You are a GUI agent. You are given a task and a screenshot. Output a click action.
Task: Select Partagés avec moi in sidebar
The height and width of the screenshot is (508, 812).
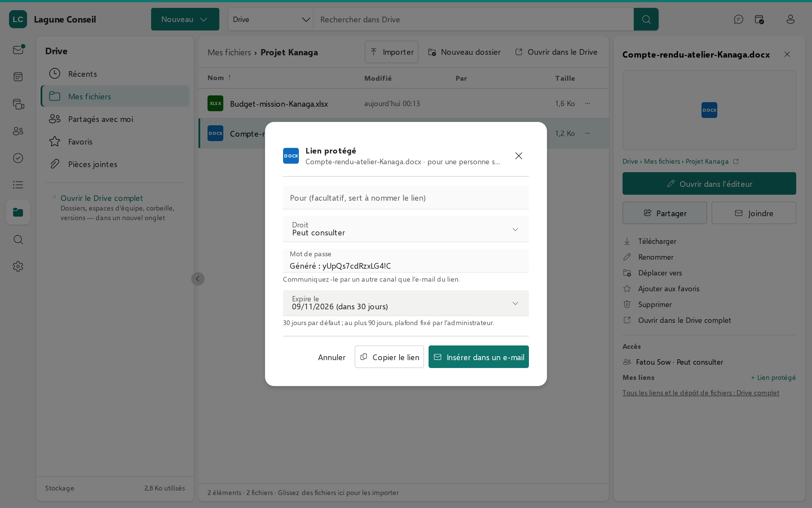[x=115, y=119]
